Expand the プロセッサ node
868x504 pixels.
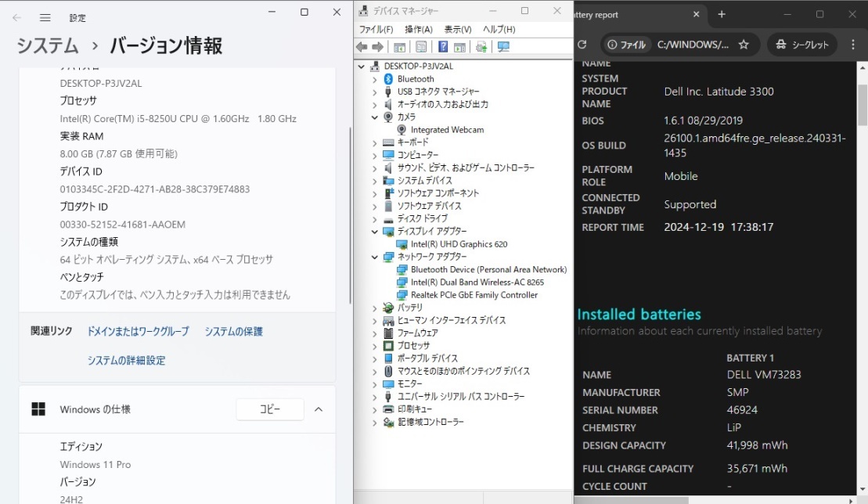point(375,347)
